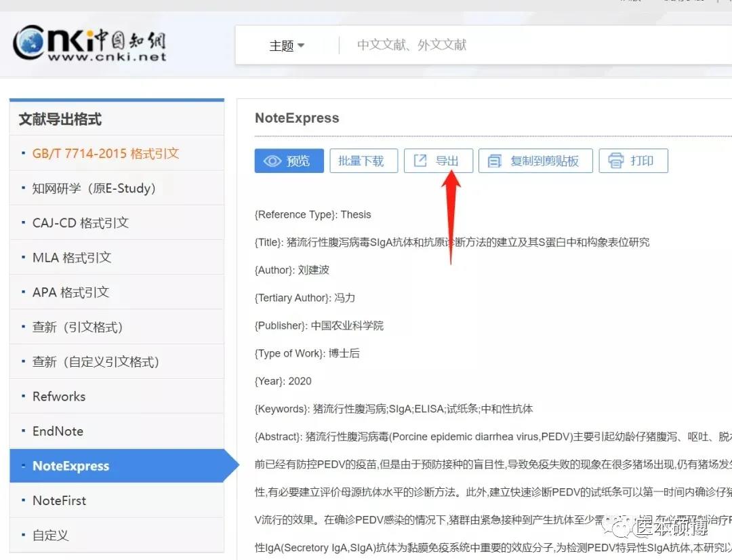Click the clipboard icon beside 复制到剪贴板
The image size is (732, 560).
[494, 161]
